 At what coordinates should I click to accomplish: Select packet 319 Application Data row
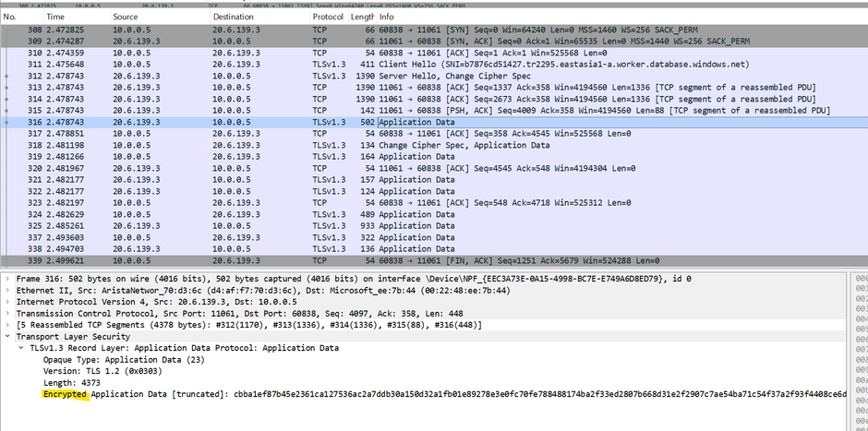pos(434,157)
